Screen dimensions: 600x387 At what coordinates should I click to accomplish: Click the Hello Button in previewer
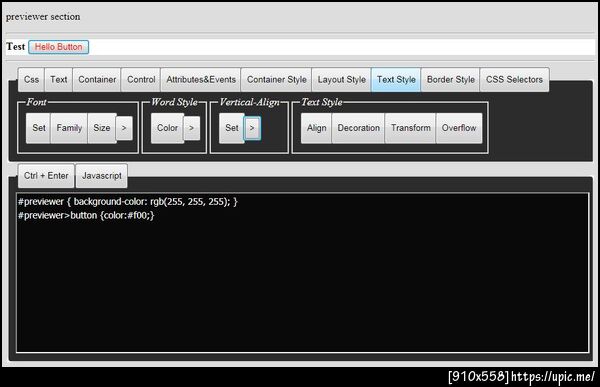click(x=58, y=47)
